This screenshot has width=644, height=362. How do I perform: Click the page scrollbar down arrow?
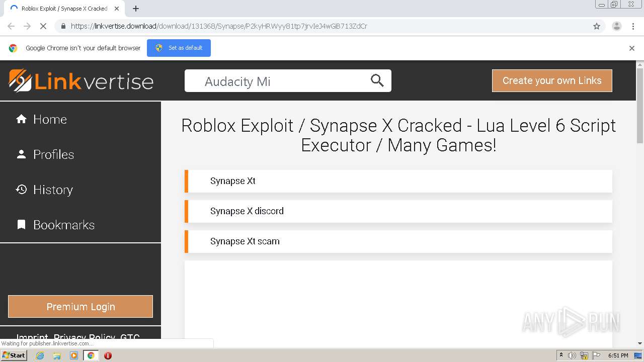tap(640, 343)
